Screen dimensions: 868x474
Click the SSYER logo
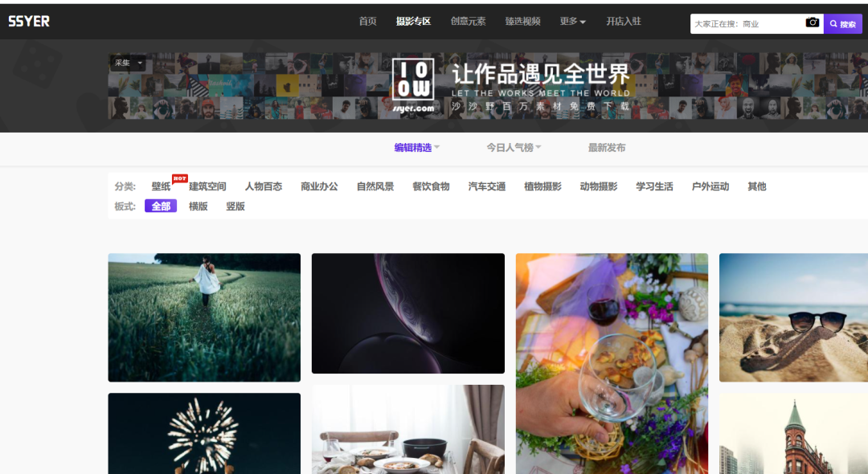coord(29,22)
